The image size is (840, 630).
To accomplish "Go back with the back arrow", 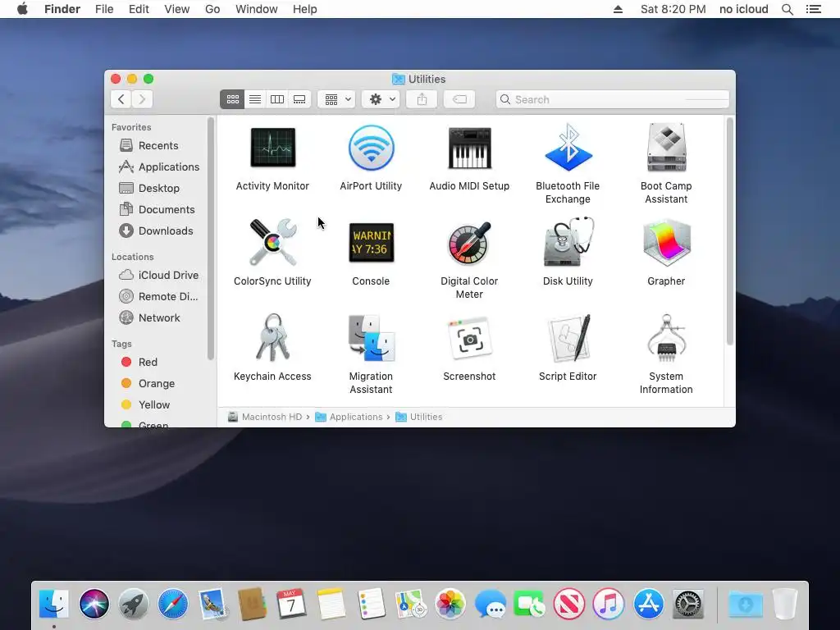I will (121, 99).
